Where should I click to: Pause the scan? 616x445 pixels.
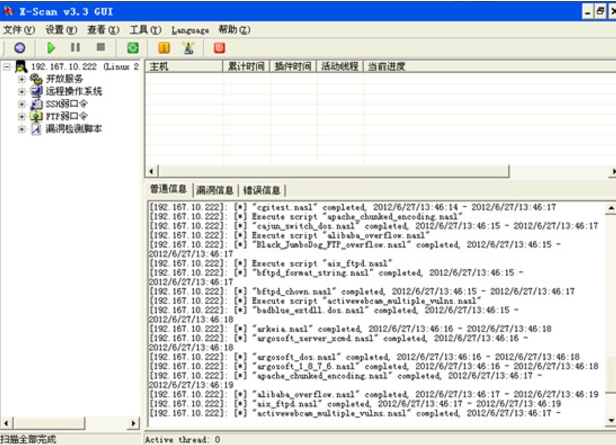(75, 48)
